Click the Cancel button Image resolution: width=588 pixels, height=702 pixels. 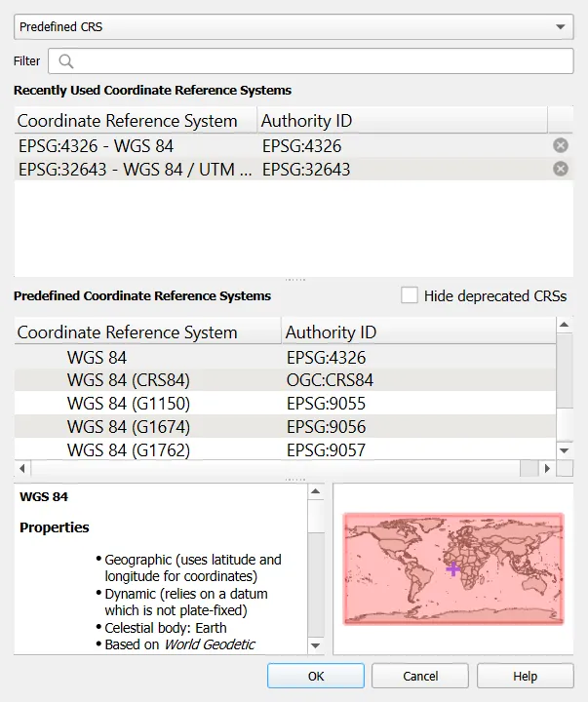tap(420, 676)
